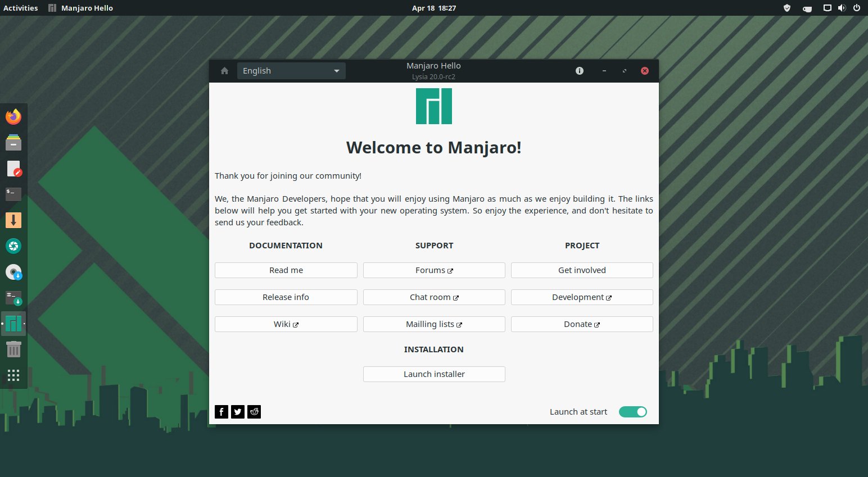Click the INSTALLATION heading
The height and width of the screenshot is (477, 868).
click(434, 349)
